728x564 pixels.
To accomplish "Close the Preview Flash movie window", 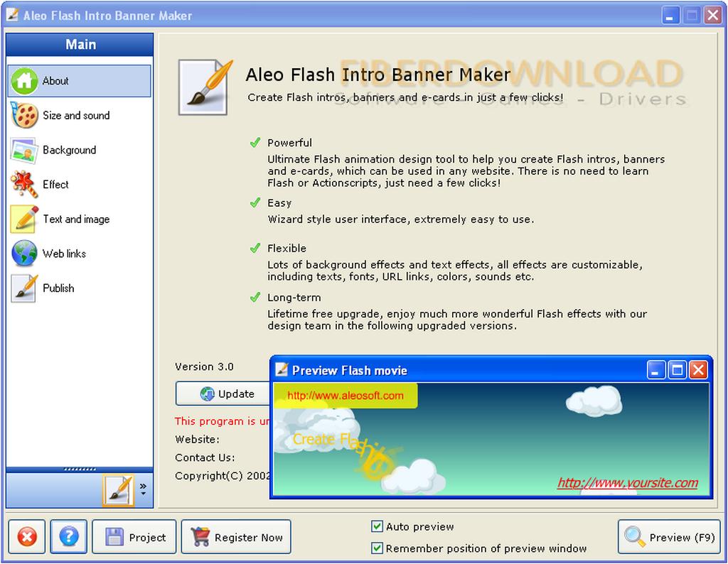I will 698,370.
